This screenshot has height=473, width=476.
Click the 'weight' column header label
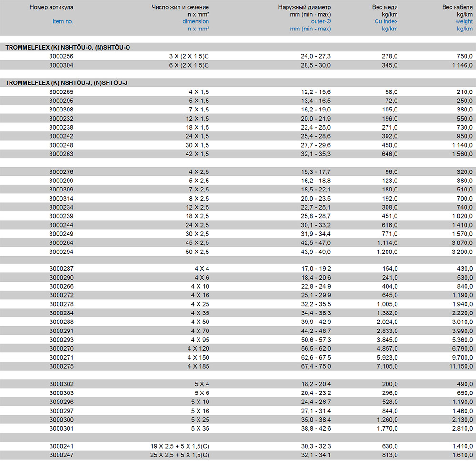pyautogui.click(x=464, y=21)
